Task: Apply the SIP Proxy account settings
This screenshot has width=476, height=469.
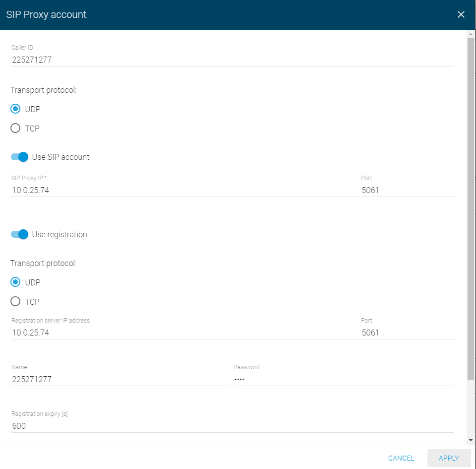Action: click(449, 458)
